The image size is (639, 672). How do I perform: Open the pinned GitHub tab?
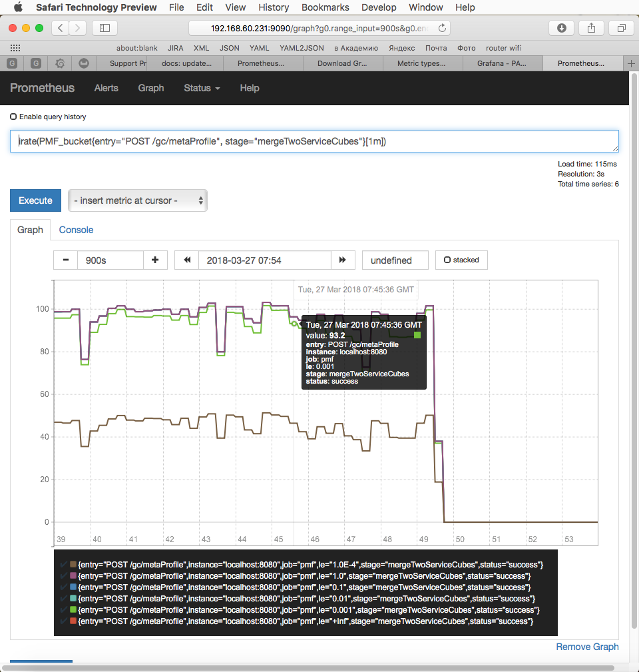pyautogui.click(x=84, y=63)
